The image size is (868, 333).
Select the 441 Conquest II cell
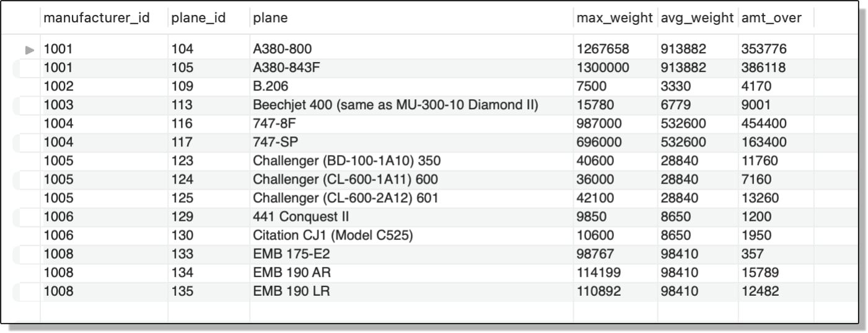[411, 216]
